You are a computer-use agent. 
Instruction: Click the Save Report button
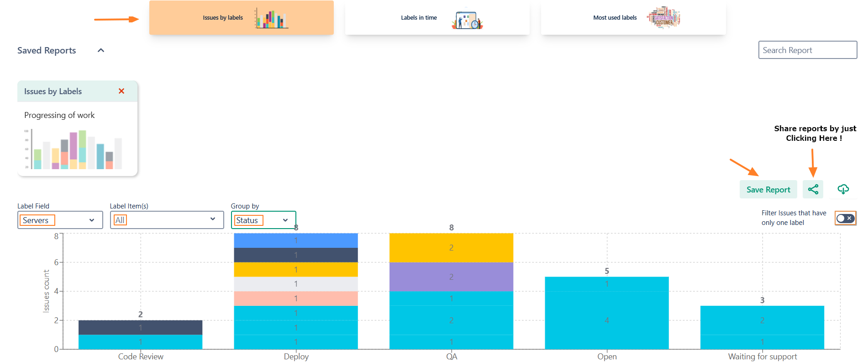pos(768,189)
